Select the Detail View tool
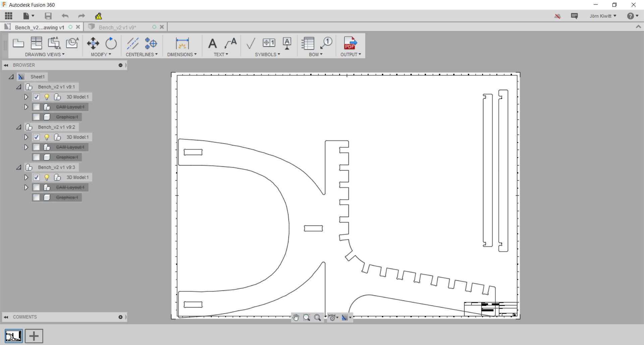The width and height of the screenshot is (644, 345). (x=72, y=43)
